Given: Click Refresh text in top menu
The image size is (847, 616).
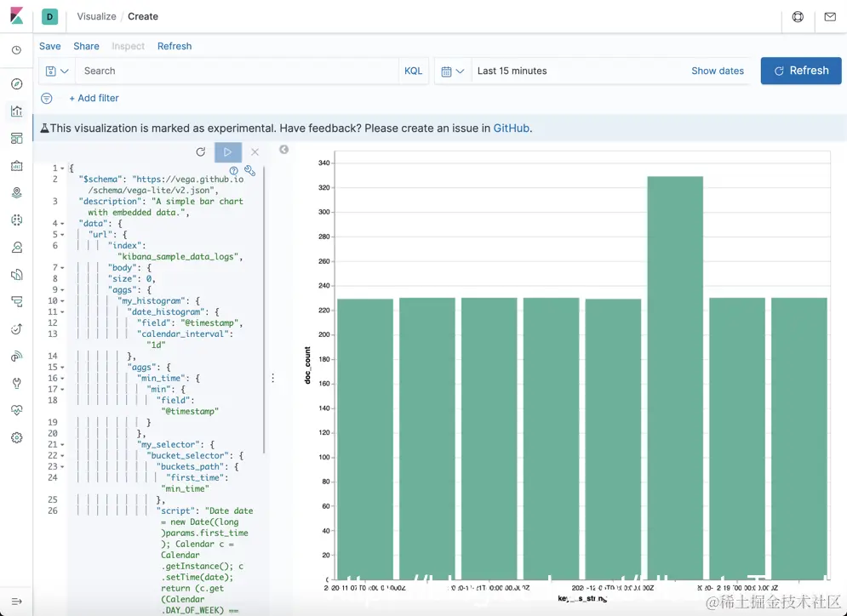Looking at the screenshot, I should (x=175, y=46).
